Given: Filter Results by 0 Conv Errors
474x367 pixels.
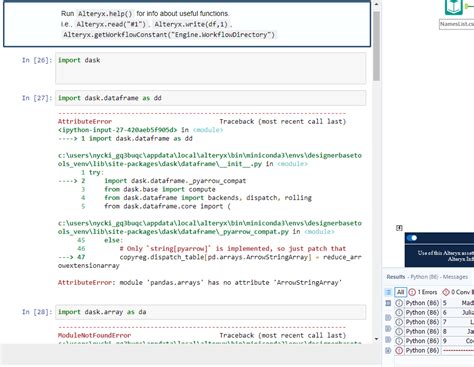Looking at the screenshot, I should point(458,292).
